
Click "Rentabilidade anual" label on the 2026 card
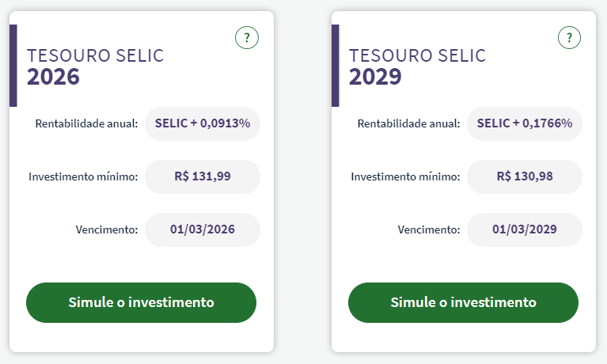87,123
